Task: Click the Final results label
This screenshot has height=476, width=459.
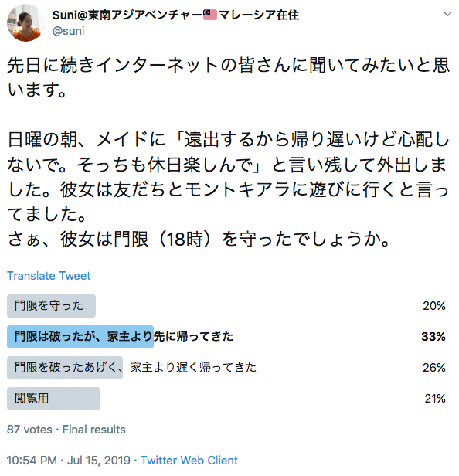Action: pos(93,430)
